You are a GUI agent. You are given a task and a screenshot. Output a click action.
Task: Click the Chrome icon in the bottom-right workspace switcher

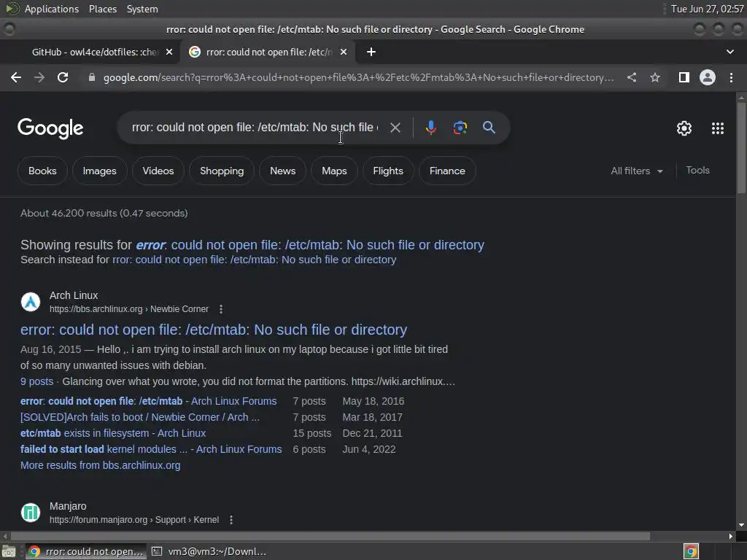(691, 551)
